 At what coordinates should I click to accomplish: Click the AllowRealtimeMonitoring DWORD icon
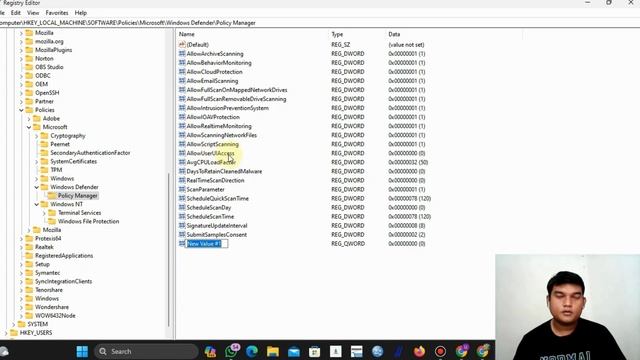pos(182,126)
